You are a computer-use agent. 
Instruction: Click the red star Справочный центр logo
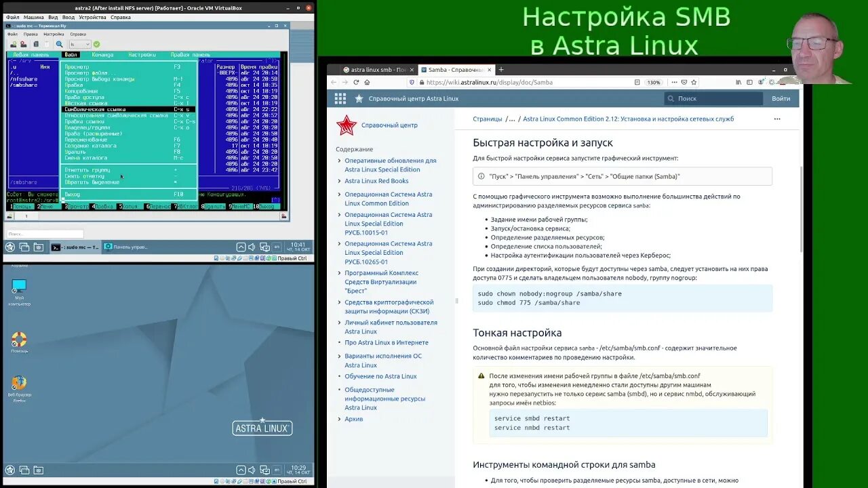(347, 125)
